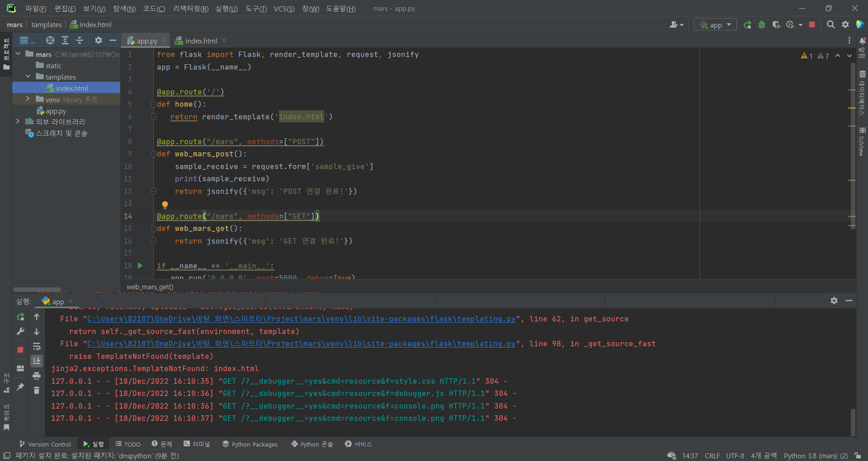
Task: Collapse the tamplates folder
Action: 28,77
